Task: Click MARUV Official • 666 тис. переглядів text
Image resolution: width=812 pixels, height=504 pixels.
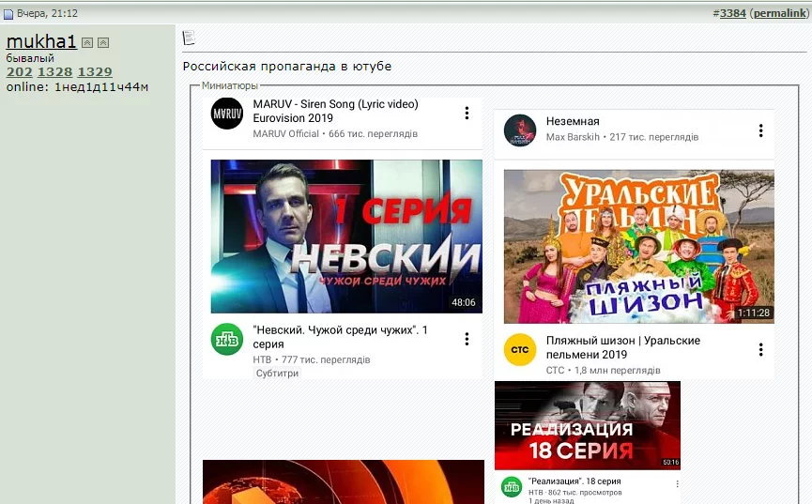Action: tap(335, 133)
